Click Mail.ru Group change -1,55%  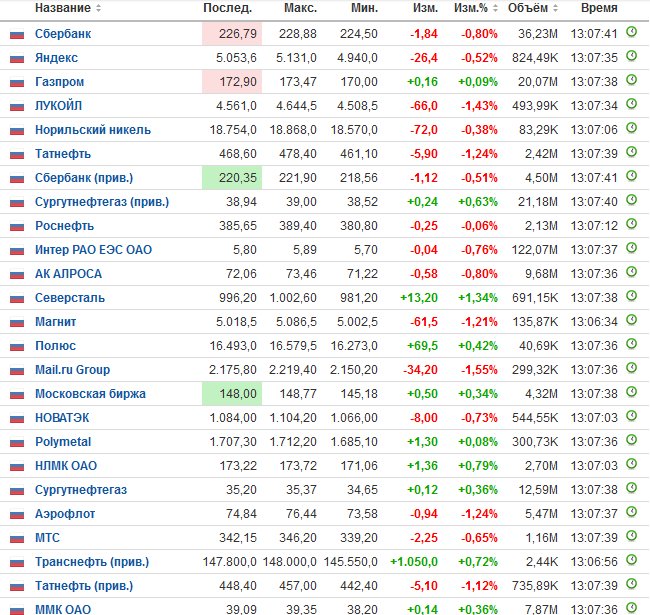[x=479, y=370]
